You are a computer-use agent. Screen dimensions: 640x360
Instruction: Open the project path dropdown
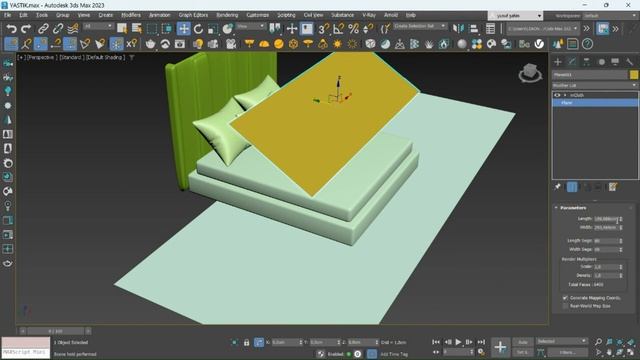pyautogui.click(x=543, y=29)
